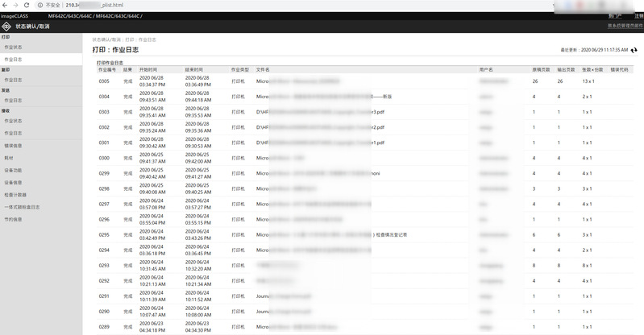
Task: Open 检查计数器 in the sidebar
Action: pyautogui.click(x=15, y=194)
